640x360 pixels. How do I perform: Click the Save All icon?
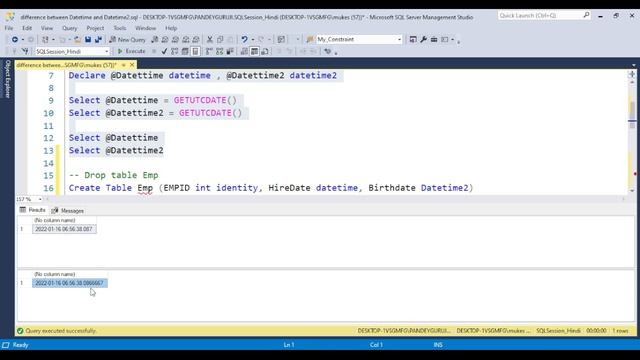pos(98,40)
